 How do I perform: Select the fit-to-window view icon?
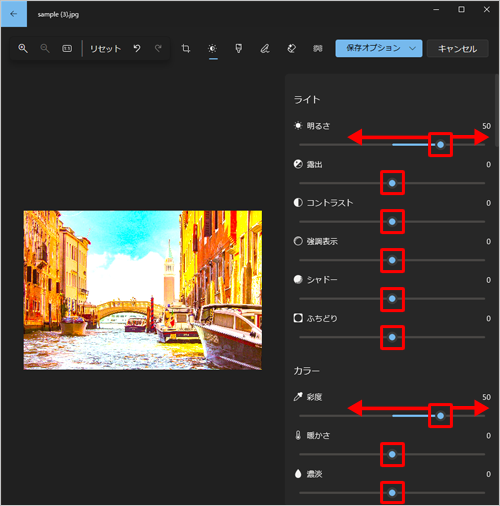(x=67, y=49)
